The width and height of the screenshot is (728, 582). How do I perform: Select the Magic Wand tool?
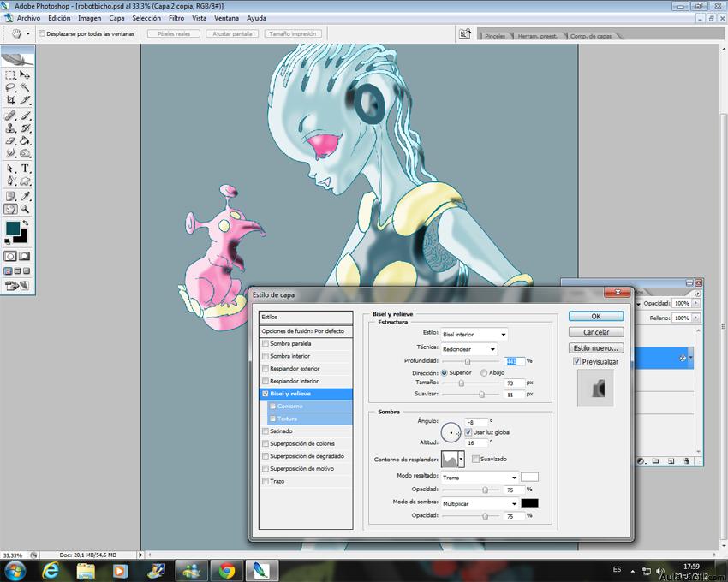point(25,87)
